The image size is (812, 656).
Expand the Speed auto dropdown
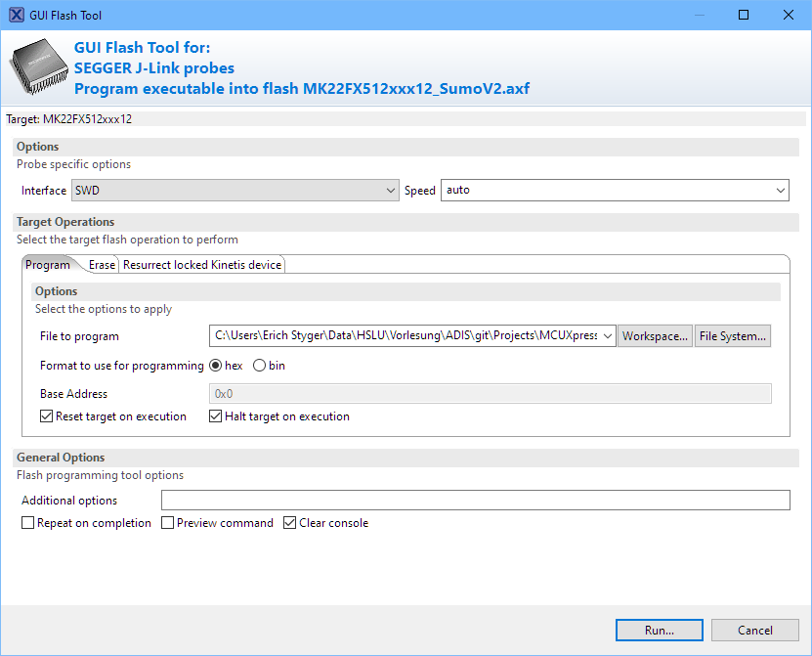615,191
